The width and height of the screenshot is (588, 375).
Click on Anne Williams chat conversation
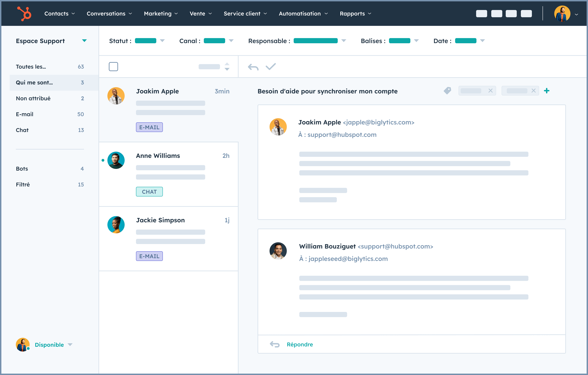[169, 173]
